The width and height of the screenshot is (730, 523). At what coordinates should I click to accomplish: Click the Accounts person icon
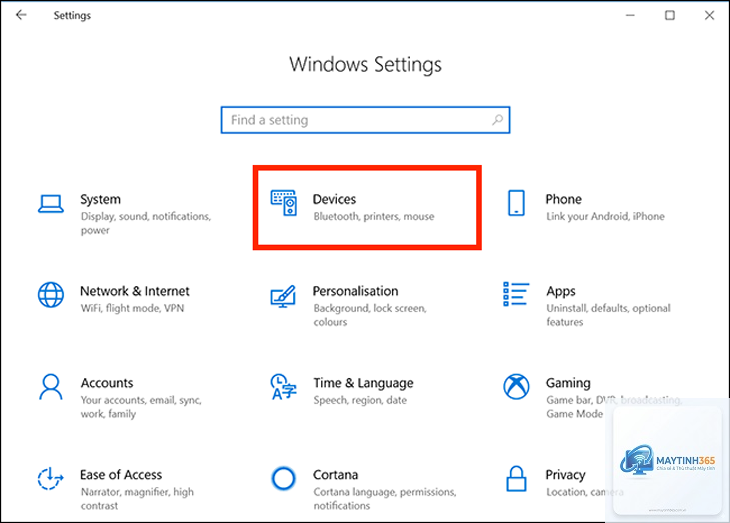51,387
